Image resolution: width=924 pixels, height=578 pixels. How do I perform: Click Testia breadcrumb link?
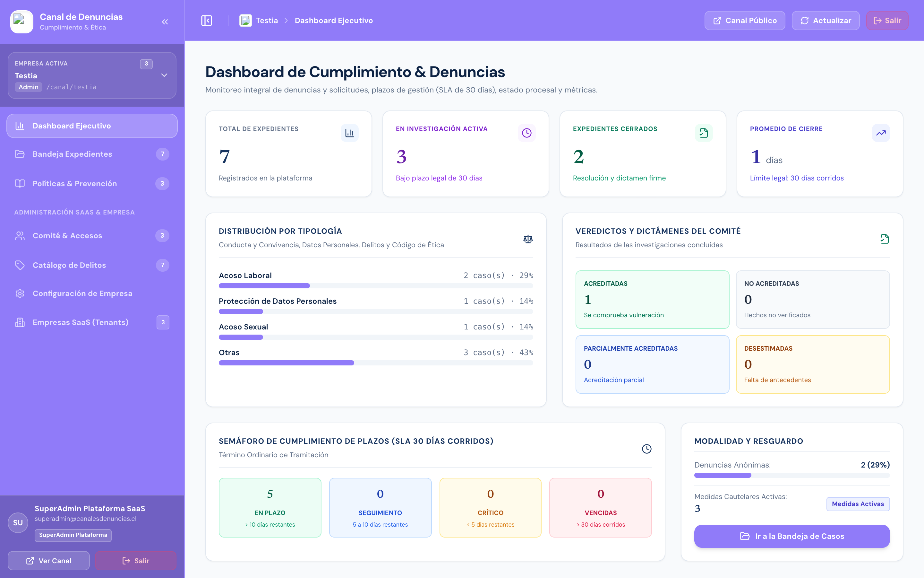(267, 21)
